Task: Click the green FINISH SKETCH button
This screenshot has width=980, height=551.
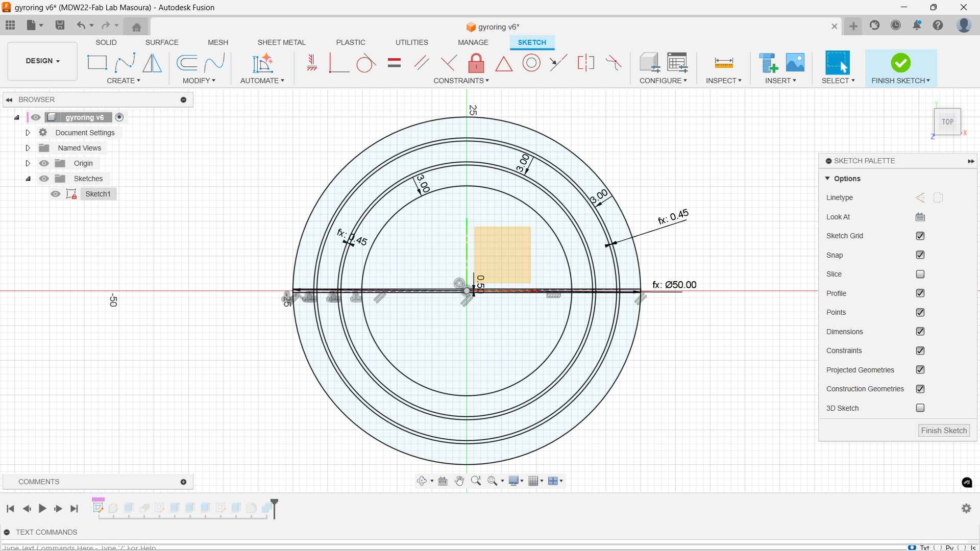Action: (901, 68)
